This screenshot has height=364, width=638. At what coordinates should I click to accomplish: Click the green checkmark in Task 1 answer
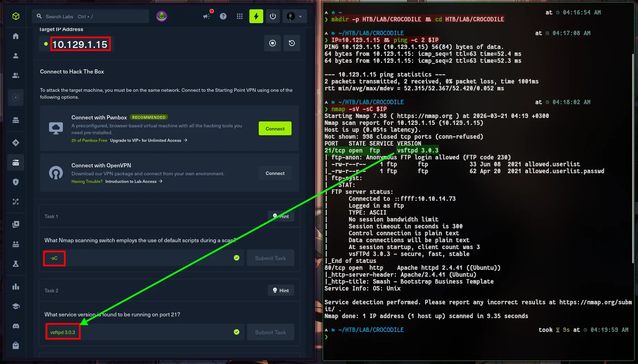point(237,258)
